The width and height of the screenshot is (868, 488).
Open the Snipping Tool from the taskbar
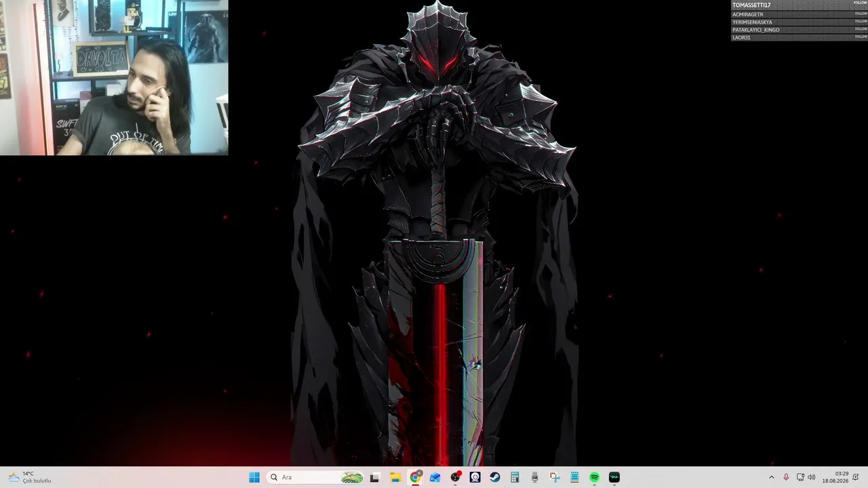(555, 477)
